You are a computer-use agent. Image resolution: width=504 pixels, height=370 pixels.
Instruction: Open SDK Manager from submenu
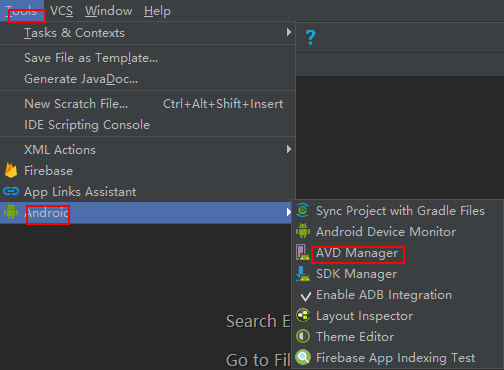[x=397, y=274]
